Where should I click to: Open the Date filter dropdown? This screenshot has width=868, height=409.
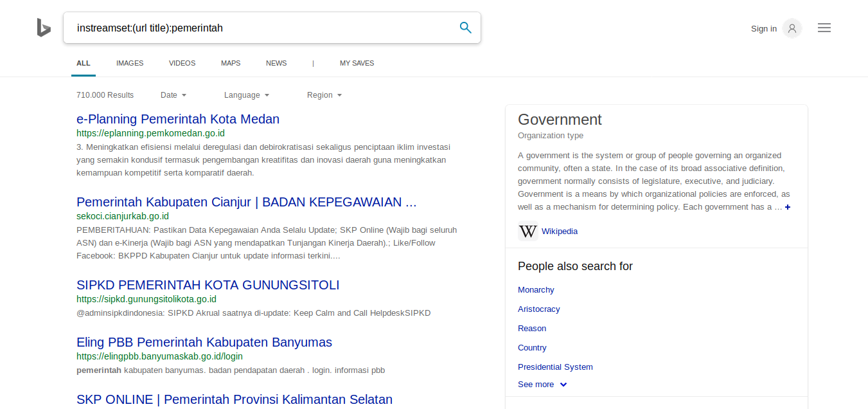(x=173, y=95)
